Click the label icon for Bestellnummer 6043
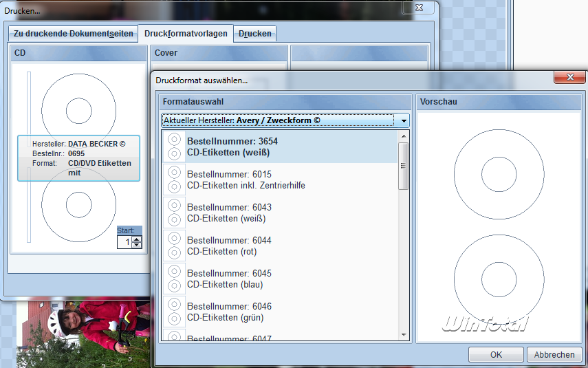The height and width of the screenshot is (368, 588). tap(174, 213)
